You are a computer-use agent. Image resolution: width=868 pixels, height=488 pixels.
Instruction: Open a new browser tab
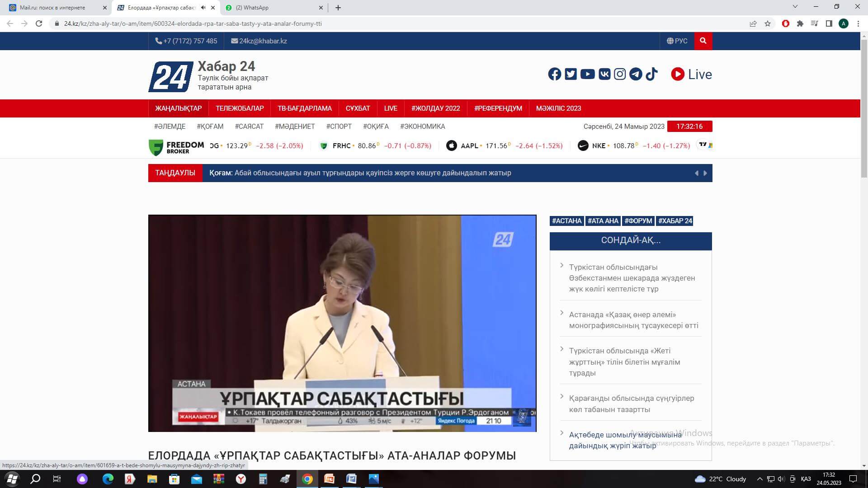pyautogui.click(x=338, y=8)
